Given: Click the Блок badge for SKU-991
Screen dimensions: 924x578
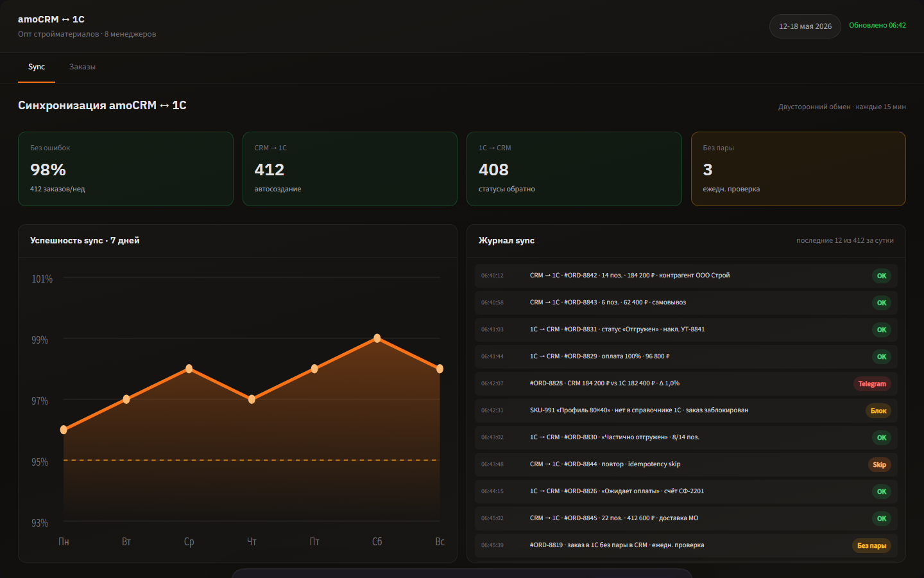Looking at the screenshot, I should 878,411.
